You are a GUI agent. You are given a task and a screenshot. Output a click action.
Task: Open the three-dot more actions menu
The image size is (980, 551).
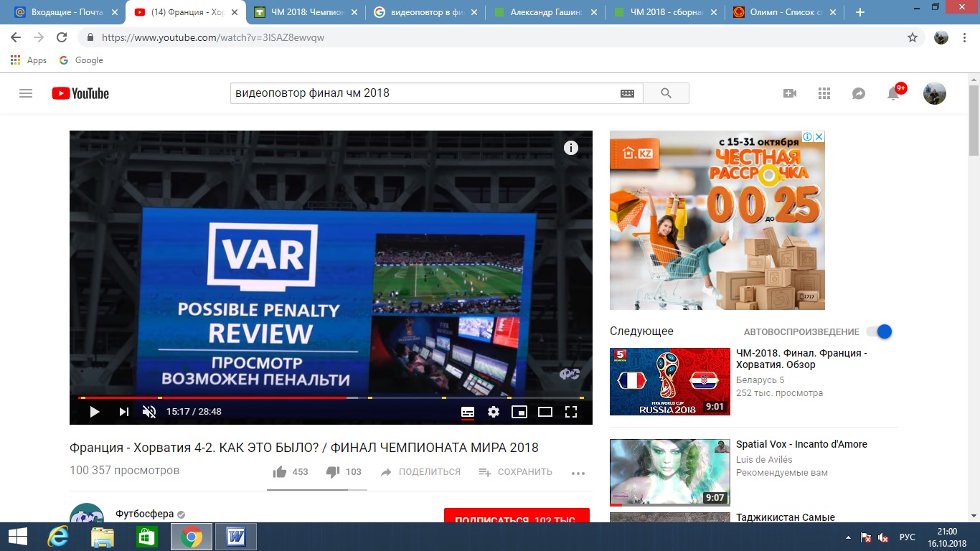(578, 473)
